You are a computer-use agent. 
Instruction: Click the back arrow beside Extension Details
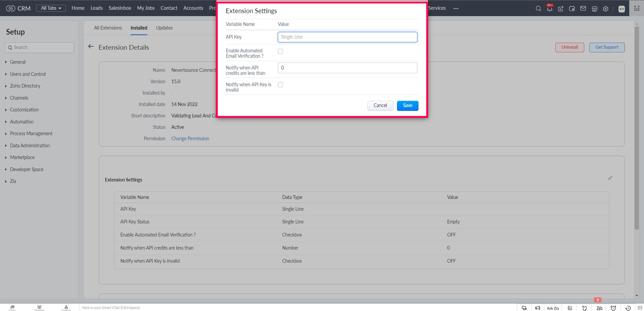[x=91, y=47]
